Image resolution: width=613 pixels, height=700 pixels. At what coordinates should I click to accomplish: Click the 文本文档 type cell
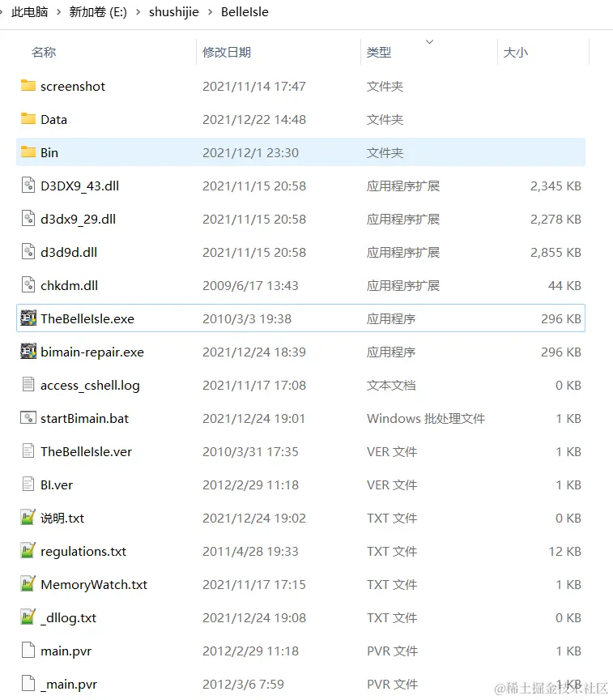(x=391, y=386)
